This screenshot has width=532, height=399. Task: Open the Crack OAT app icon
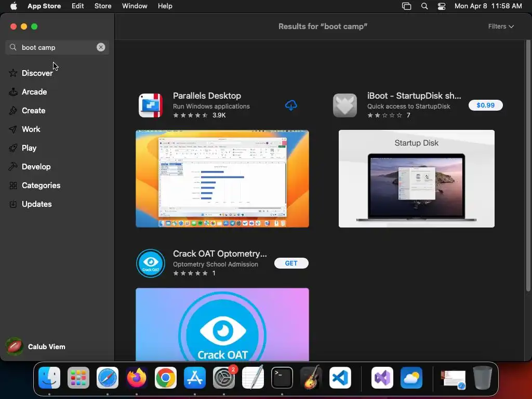(x=151, y=263)
